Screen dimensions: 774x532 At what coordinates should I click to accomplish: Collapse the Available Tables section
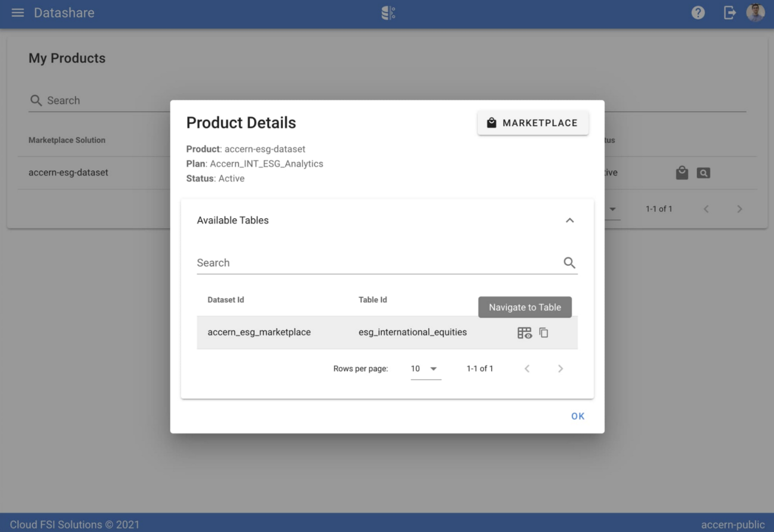coord(569,220)
